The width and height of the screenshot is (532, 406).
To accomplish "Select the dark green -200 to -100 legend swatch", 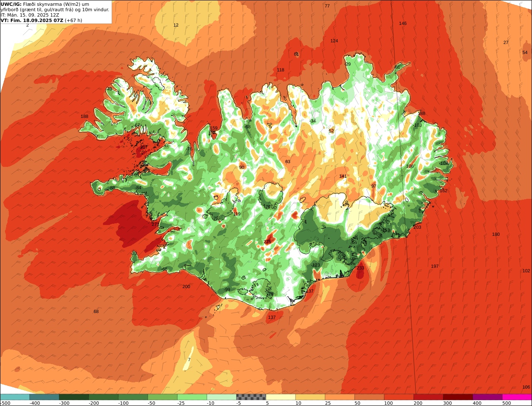I will (103, 397).
